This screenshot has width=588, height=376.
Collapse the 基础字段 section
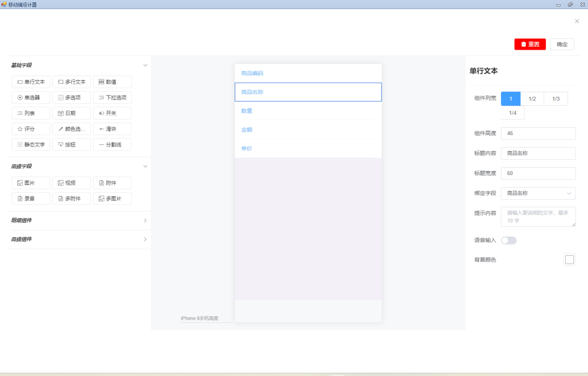pos(145,65)
